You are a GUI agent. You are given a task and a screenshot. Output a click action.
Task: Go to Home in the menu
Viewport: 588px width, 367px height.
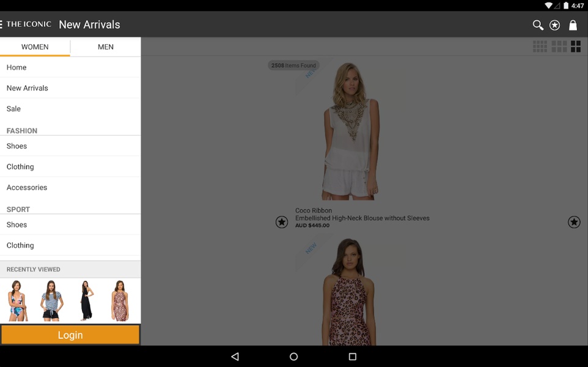[70, 67]
